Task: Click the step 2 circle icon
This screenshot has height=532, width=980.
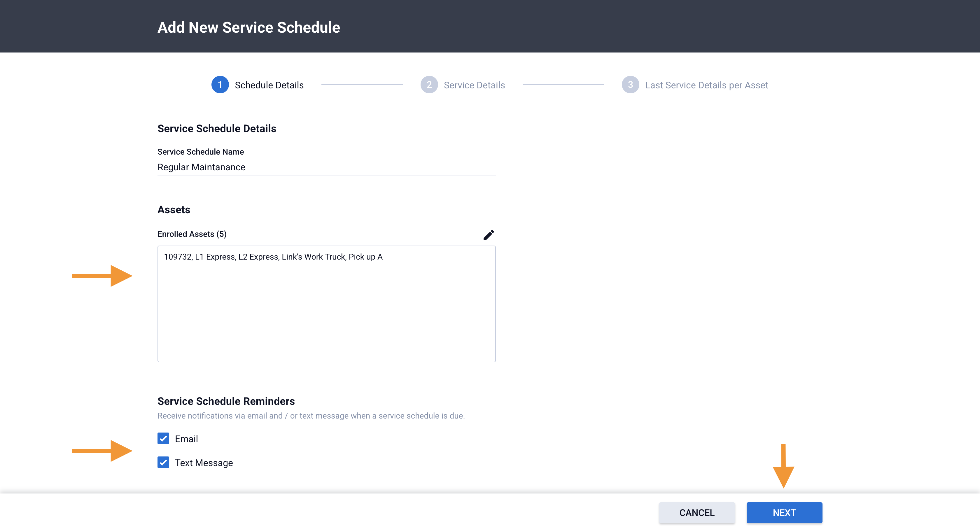Action: (429, 85)
